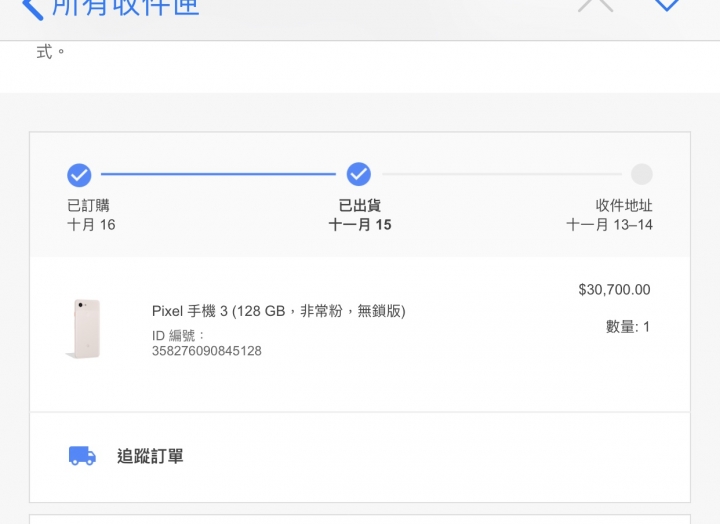Tap the down arrow for next message
This screenshot has width=720, height=524.
click(667, 6)
